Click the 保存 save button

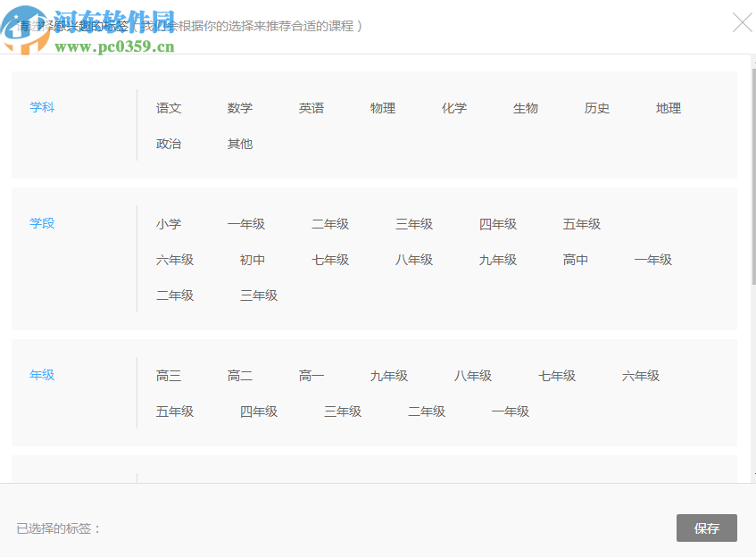click(x=706, y=528)
